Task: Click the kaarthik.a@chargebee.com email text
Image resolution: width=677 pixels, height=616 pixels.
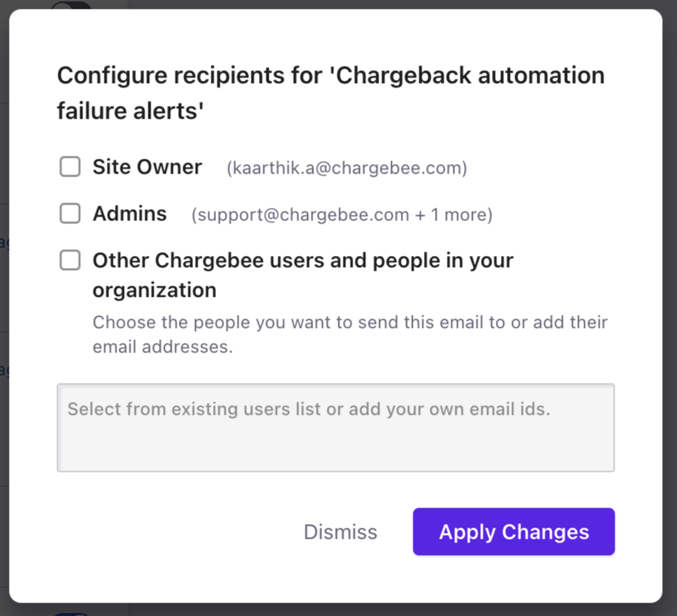Action: (x=347, y=168)
